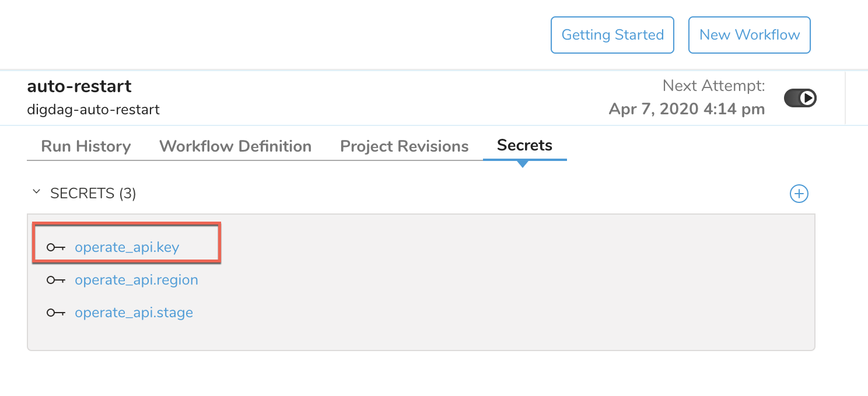This screenshot has width=868, height=396.
Task: Create a New Workflow
Action: [750, 35]
